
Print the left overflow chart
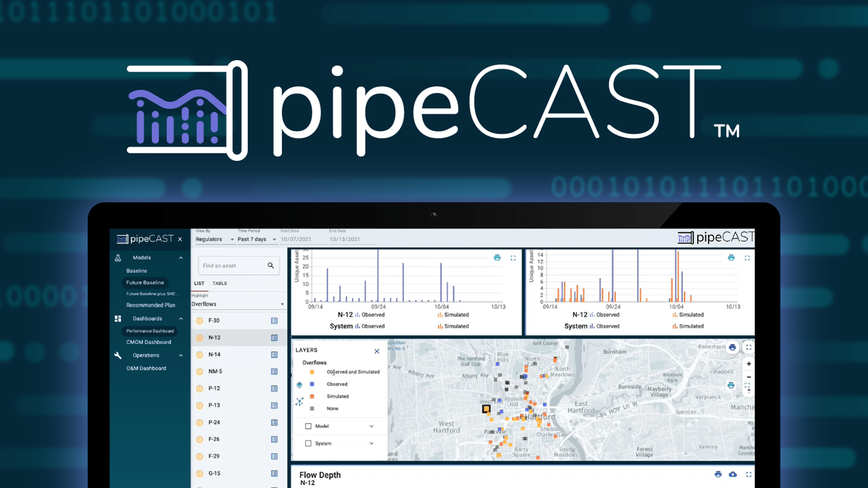(497, 258)
